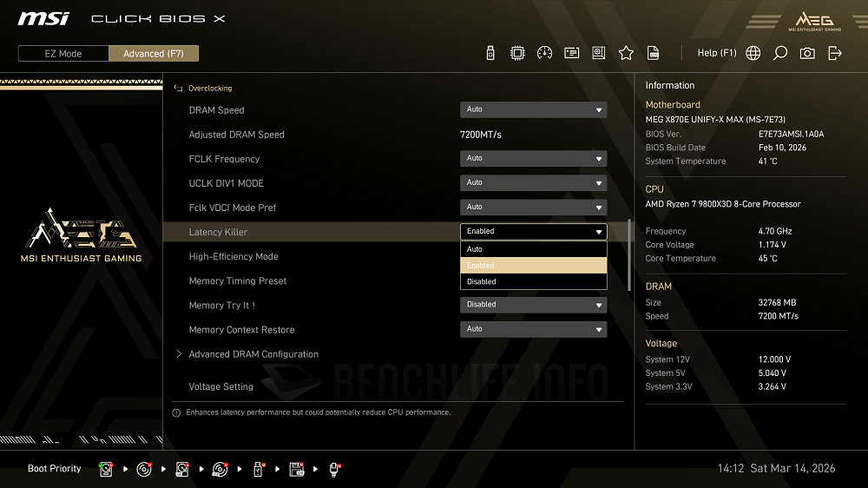Switch to Advanced (F7) tab

click(154, 54)
